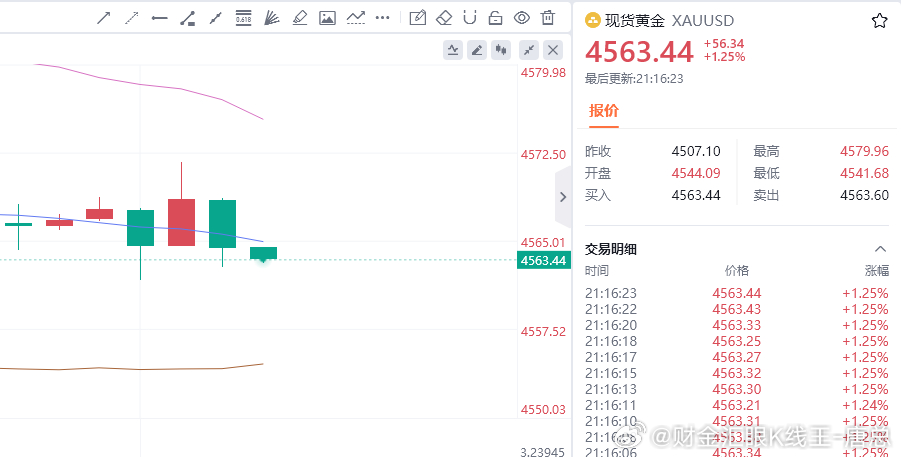Screen dimensions: 901x457
Task: Collapse the side panel arrow handle
Action: [563, 197]
